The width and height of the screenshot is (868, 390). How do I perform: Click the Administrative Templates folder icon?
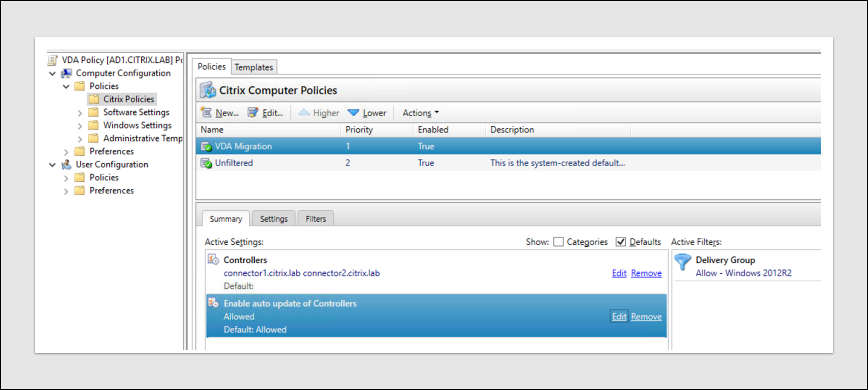93,138
